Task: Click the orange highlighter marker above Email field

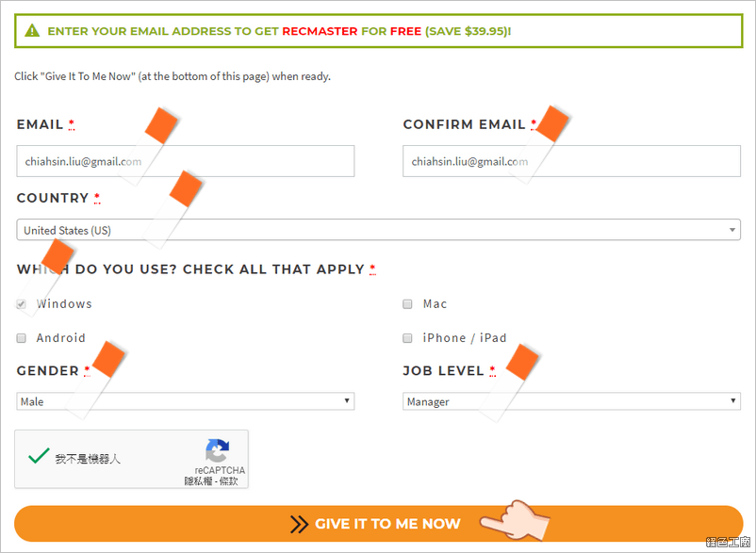Action: 161,125
